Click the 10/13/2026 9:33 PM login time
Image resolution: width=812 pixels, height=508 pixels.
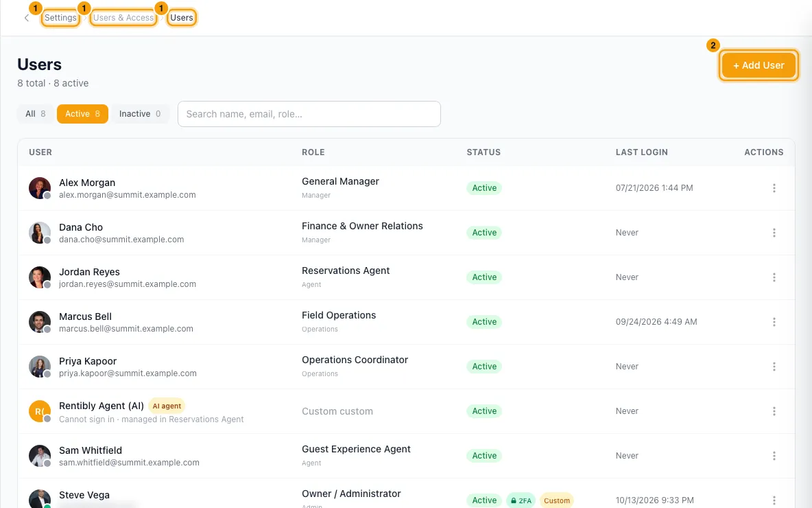(654, 500)
